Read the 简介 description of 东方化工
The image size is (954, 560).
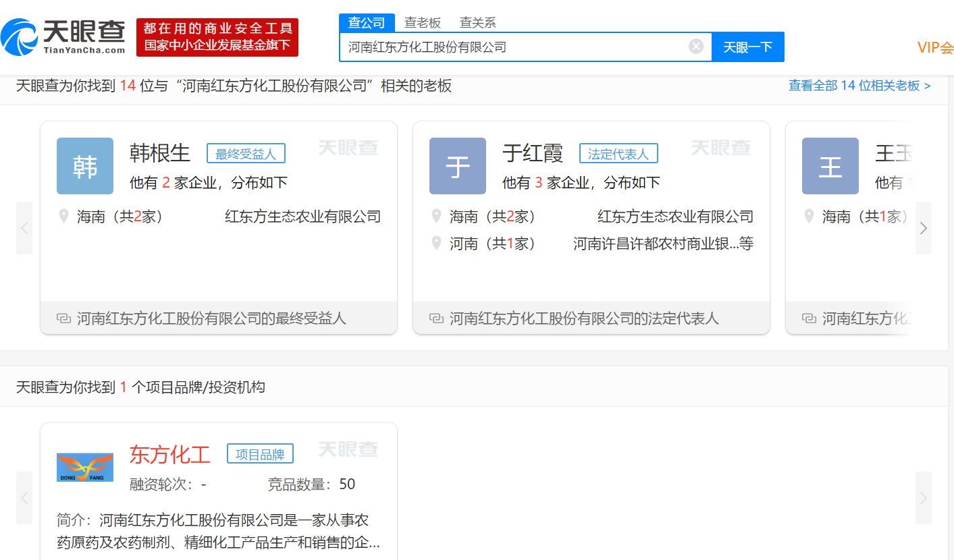click(218, 532)
